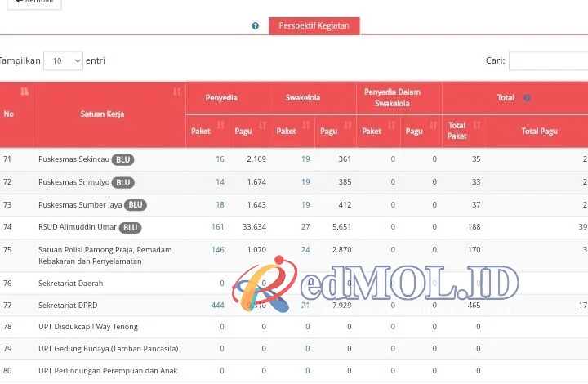Click the info icon next to Total header
588x384 pixels.
pyautogui.click(x=527, y=98)
